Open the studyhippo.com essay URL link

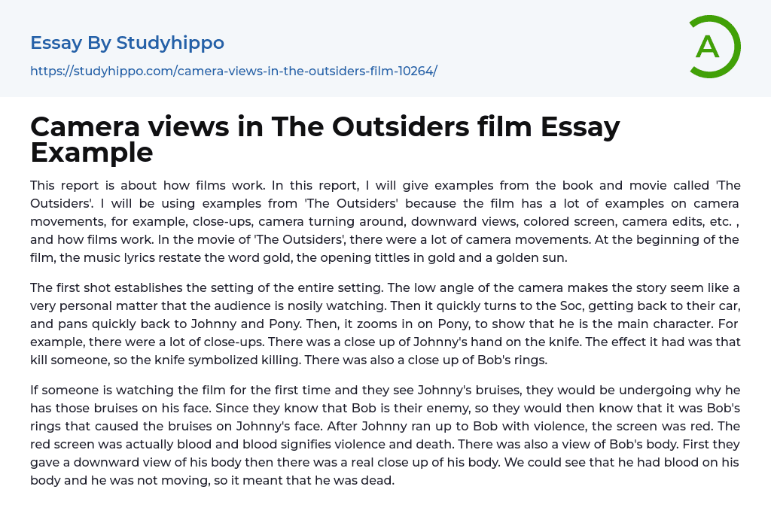233,71
